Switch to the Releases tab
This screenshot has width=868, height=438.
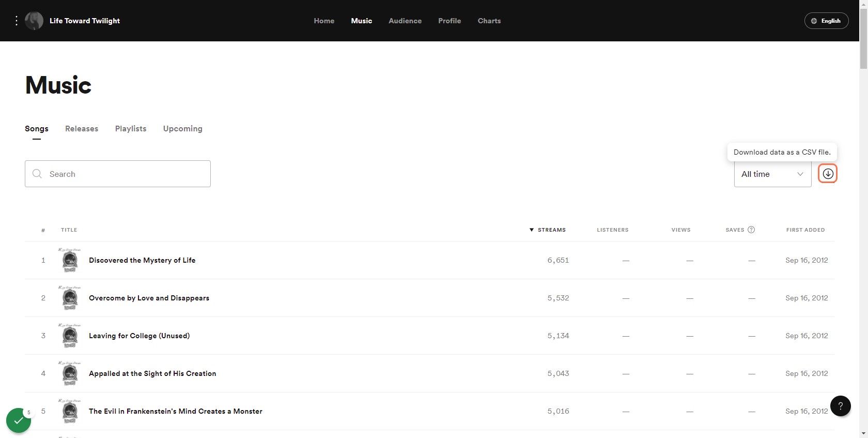click(82, 129)
